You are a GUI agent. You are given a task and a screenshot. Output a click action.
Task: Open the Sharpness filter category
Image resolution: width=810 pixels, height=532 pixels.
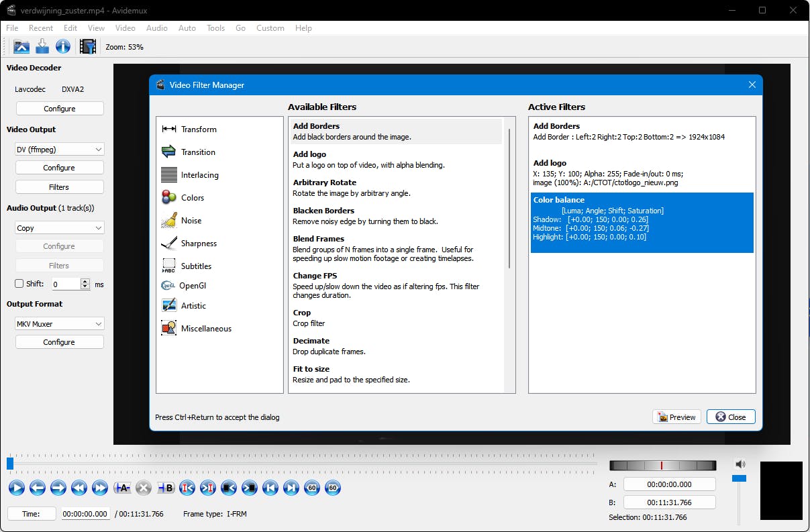pyautogui.click(x=199, y=244)
